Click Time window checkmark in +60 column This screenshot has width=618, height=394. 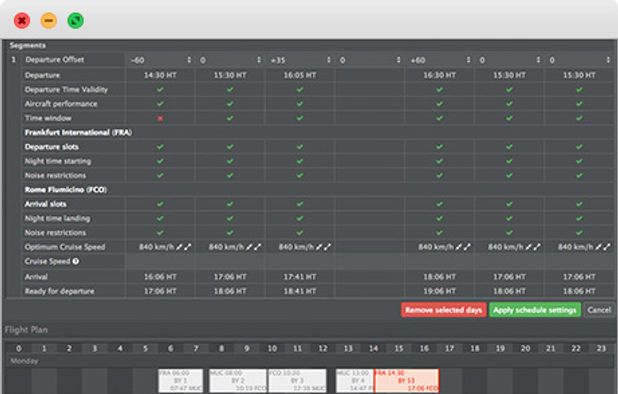coord(440,118)
